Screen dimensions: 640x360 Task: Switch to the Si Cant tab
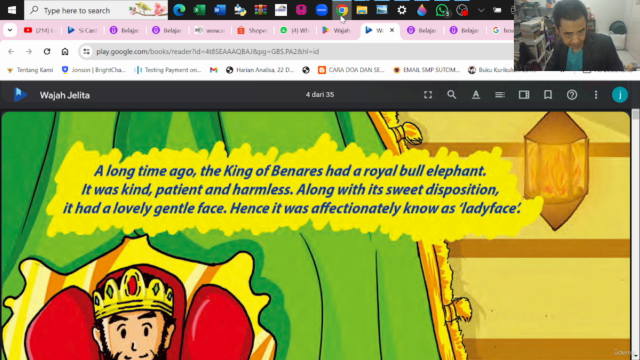click(x=82, y=30)
